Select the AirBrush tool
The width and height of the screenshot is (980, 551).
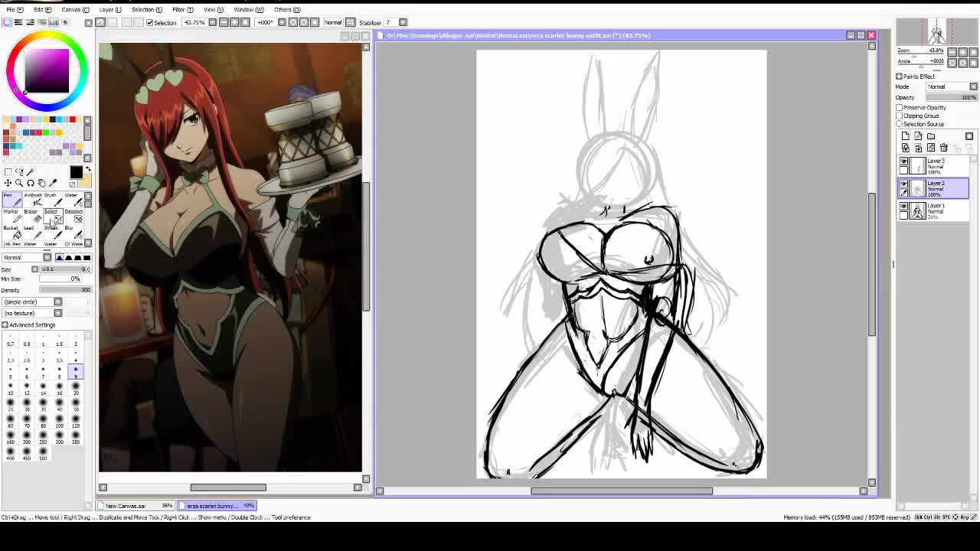[x=33, y=199]
